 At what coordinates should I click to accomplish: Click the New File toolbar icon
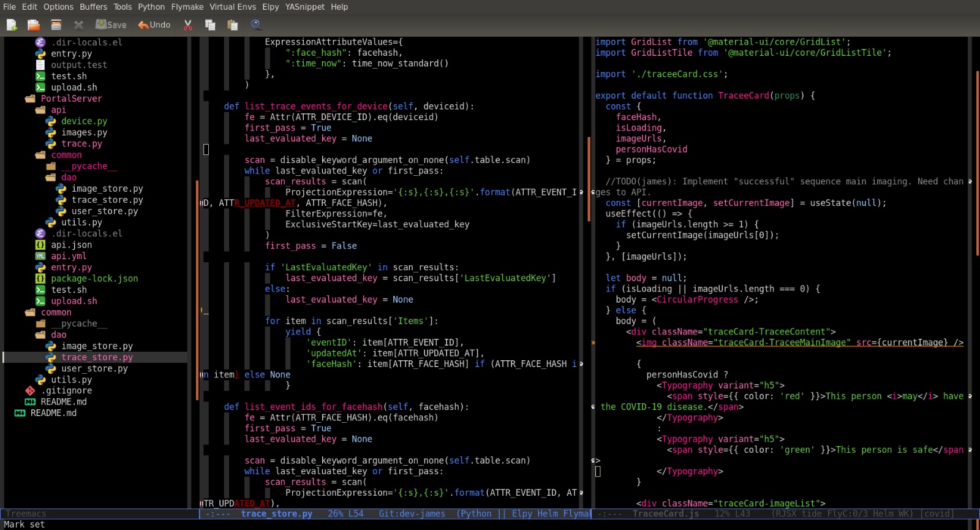pos(12,25)
